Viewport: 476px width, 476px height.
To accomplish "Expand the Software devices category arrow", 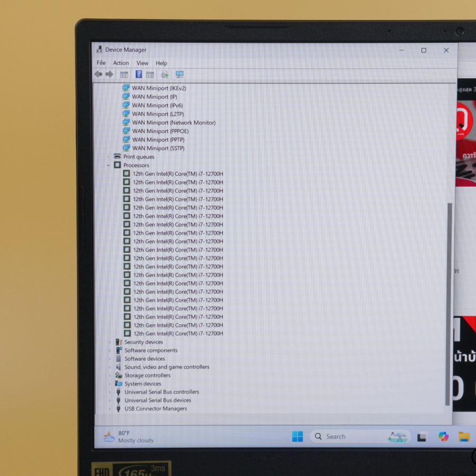I will tap(110, 359).
